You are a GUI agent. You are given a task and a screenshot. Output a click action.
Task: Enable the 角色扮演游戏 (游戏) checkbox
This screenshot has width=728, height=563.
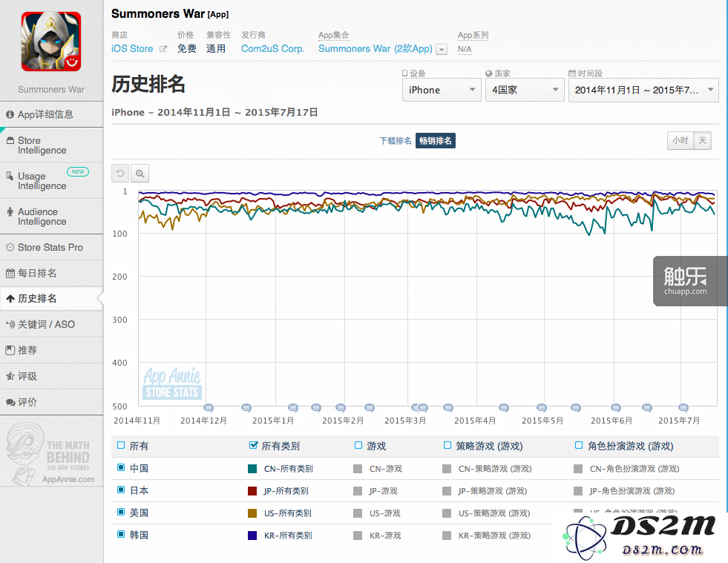(579, 446)
